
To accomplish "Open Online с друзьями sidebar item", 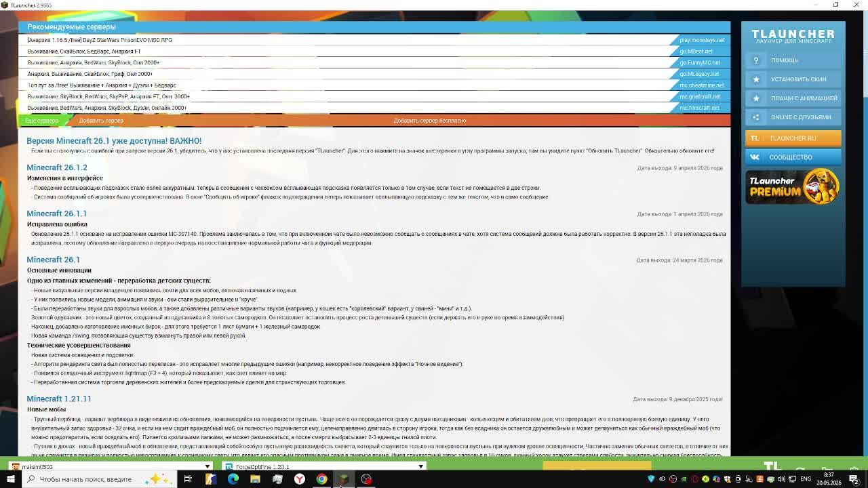I will click(793, 117).
